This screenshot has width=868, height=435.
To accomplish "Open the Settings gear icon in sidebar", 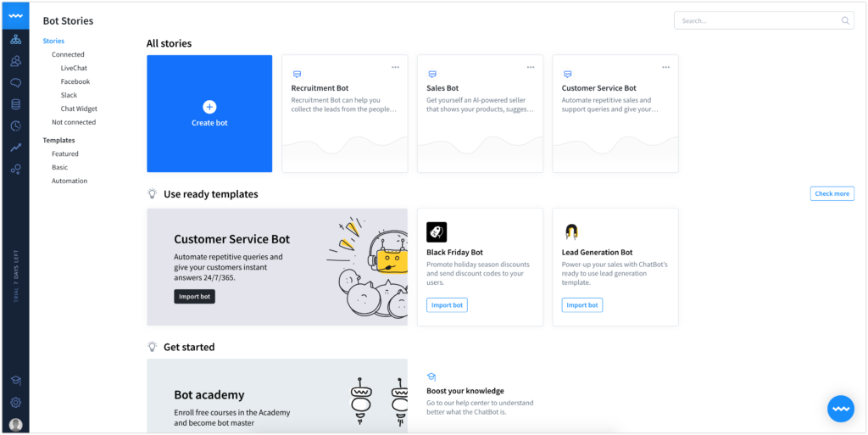I will [x=15, y=402].
